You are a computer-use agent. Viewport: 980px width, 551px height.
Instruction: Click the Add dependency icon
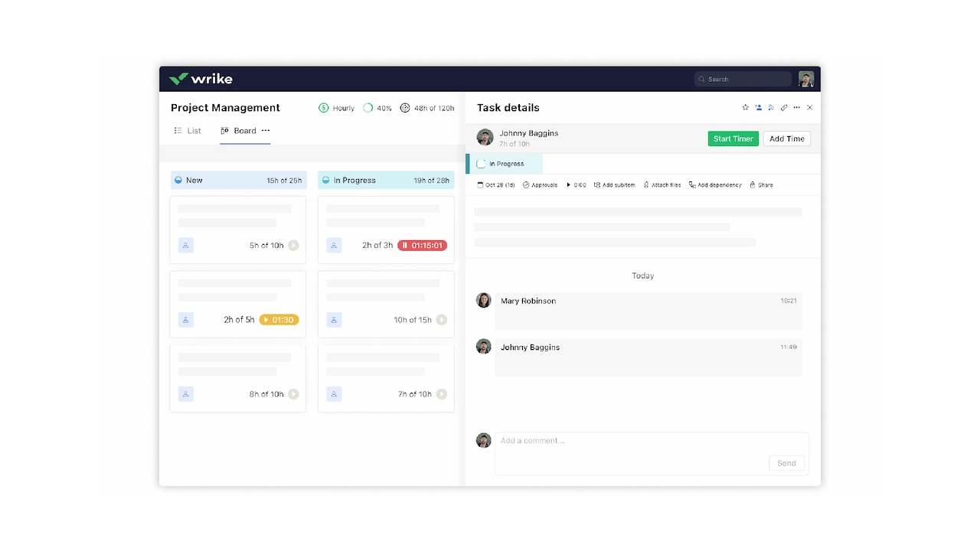click(693, 184)
